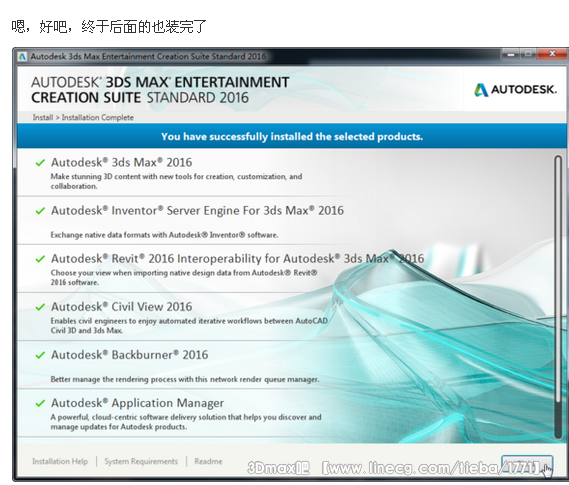Click the Autodesk logo in the header
This screenshot has width=569, height=485.
[x=515, y=90]
